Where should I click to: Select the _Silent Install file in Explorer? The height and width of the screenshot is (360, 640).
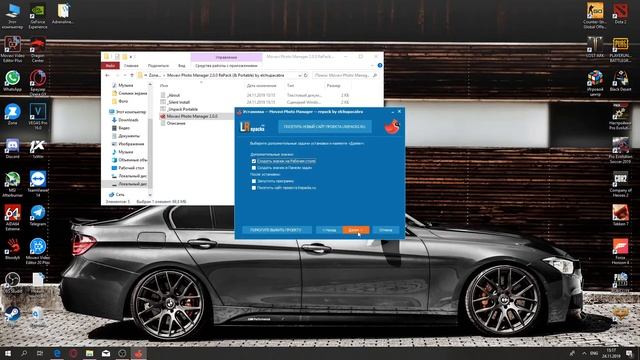tap(178, 102)
